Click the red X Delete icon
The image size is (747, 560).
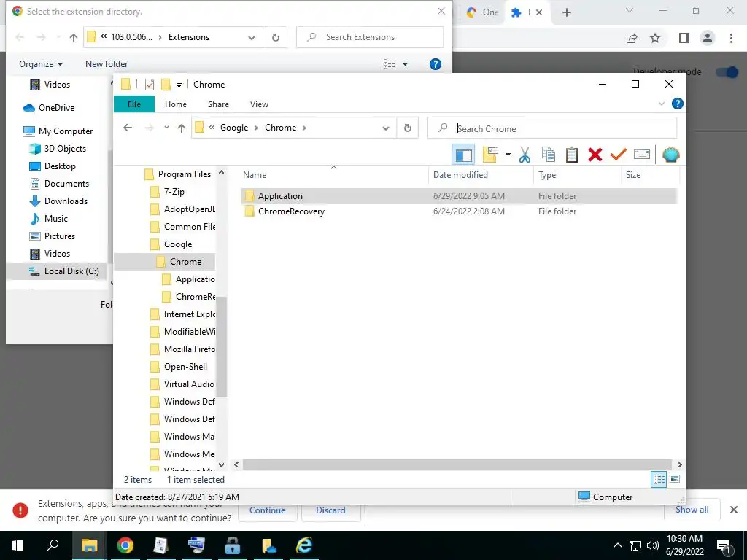pos(595,155)
